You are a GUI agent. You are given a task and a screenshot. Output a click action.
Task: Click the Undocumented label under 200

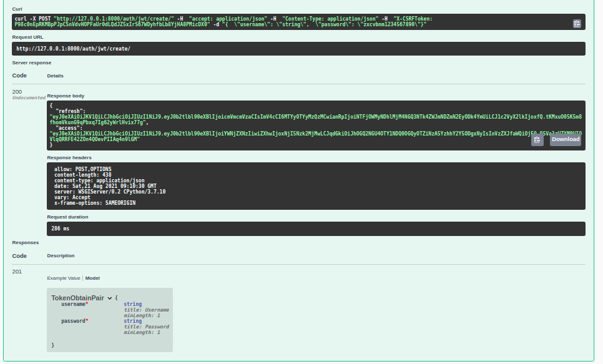tap(29, 98)
